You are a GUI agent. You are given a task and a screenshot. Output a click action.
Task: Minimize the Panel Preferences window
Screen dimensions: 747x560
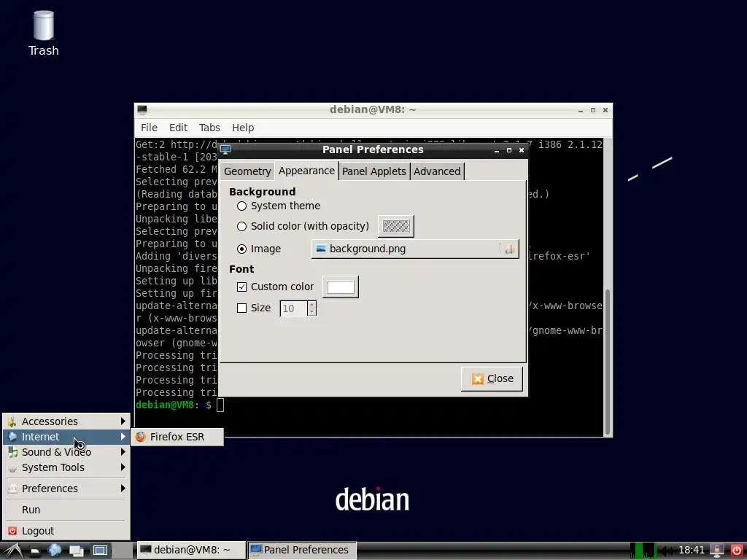(496, 150)
